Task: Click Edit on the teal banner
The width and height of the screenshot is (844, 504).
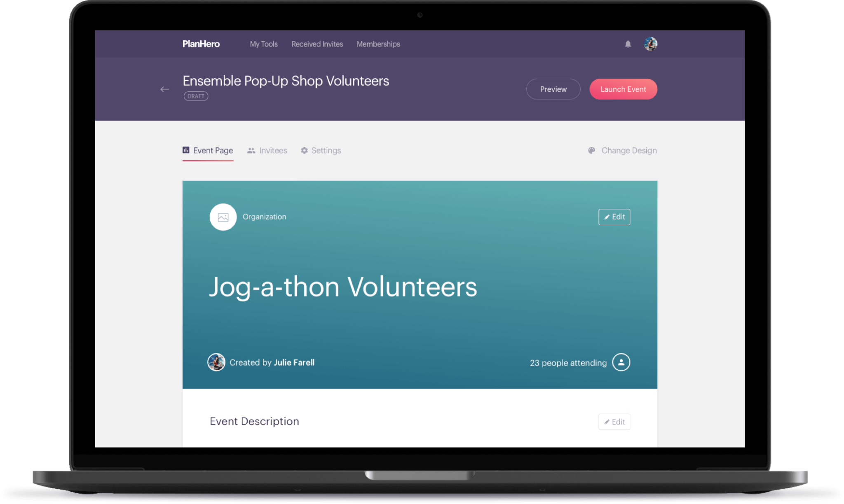Action: (614, 217)
